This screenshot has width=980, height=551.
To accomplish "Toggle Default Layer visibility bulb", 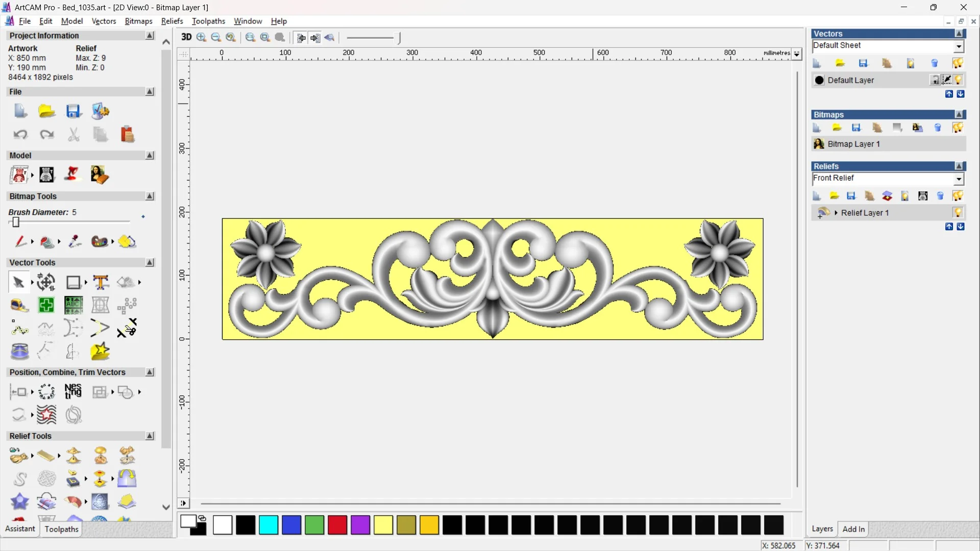I will click(959, 80).
